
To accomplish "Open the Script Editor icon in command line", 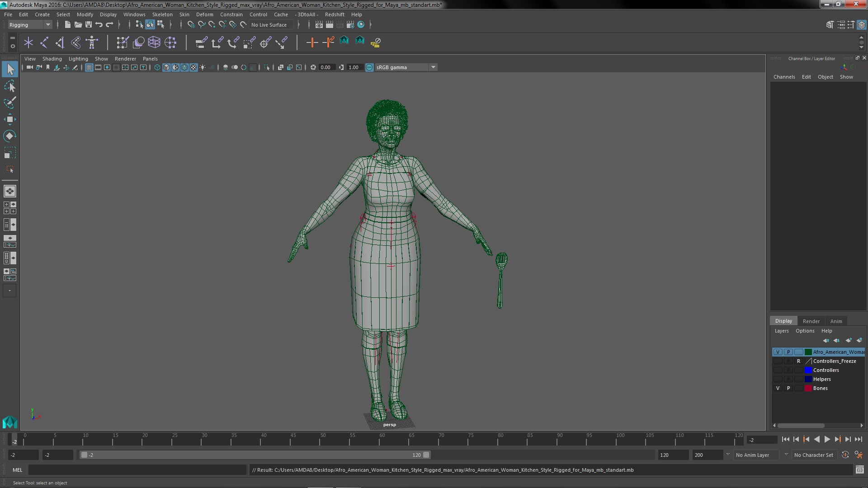I will pyautogui.click(x=859, y=470).
